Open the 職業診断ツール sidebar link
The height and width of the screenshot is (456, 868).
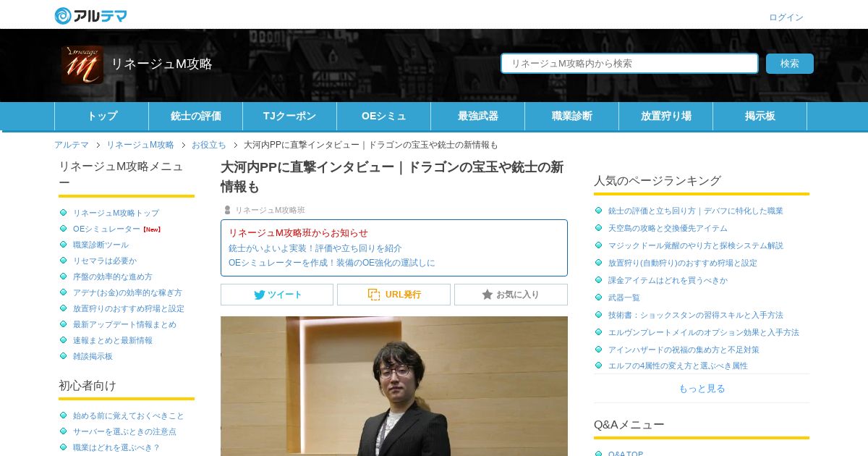[x=101, y=245]
